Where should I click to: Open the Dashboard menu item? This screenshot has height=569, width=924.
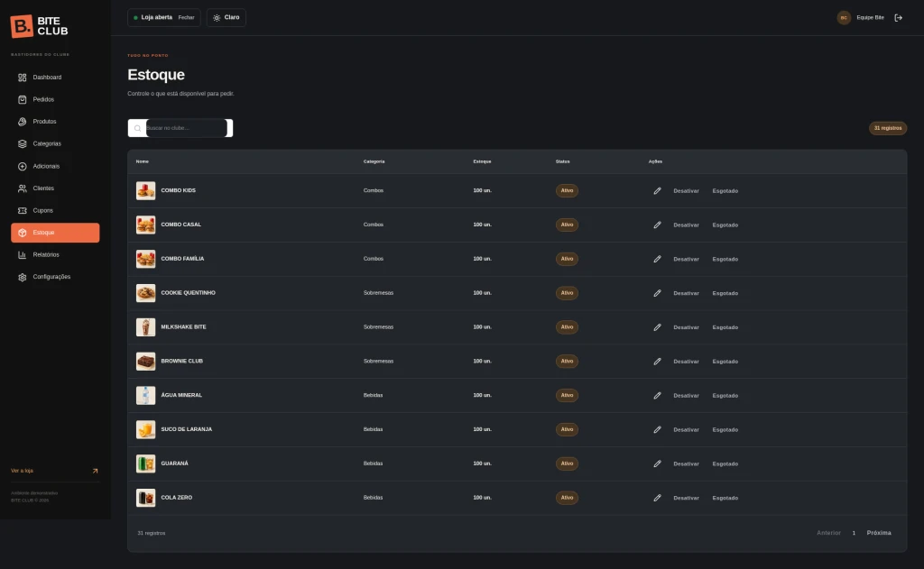coord(55,78)
